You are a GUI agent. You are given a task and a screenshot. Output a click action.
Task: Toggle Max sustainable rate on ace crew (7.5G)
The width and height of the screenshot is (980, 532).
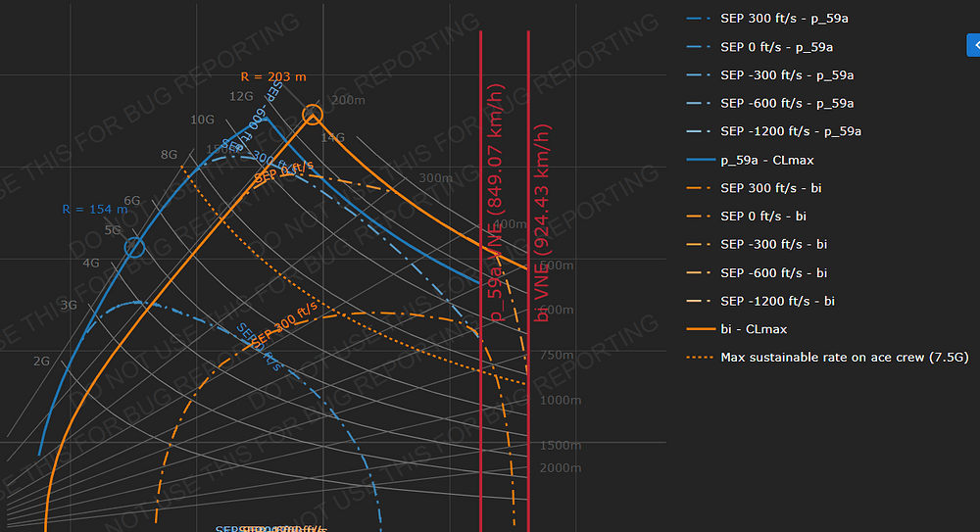827,358
